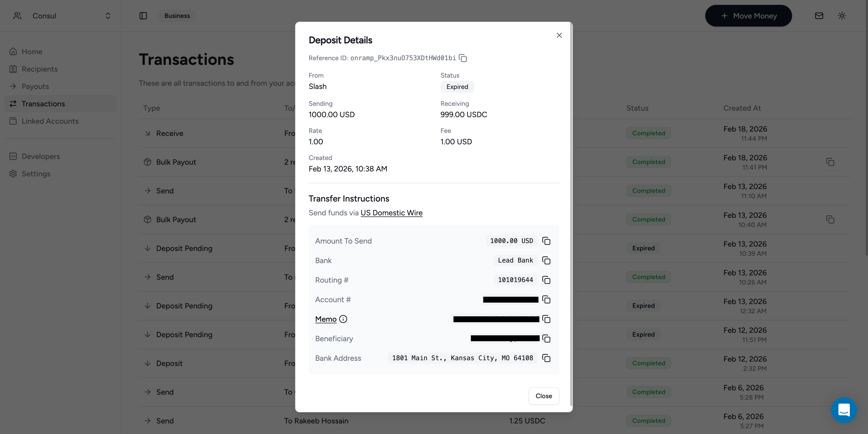Navigate to the Developers section
The width and height of the screenshot is (868, 434).
point(40,156)
